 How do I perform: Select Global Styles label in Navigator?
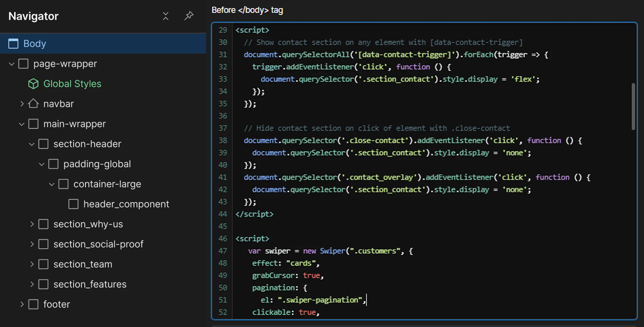(x=72, y=84)
